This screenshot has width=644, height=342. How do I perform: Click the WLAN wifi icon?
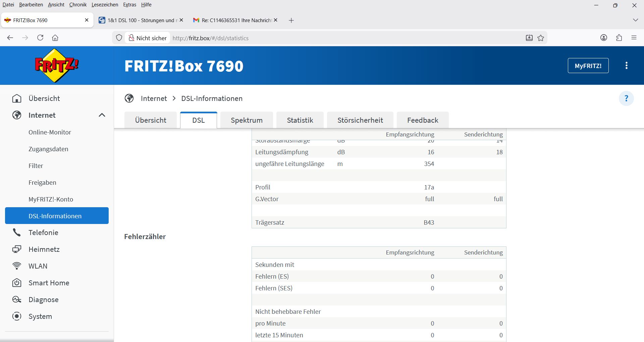(17, 266)
